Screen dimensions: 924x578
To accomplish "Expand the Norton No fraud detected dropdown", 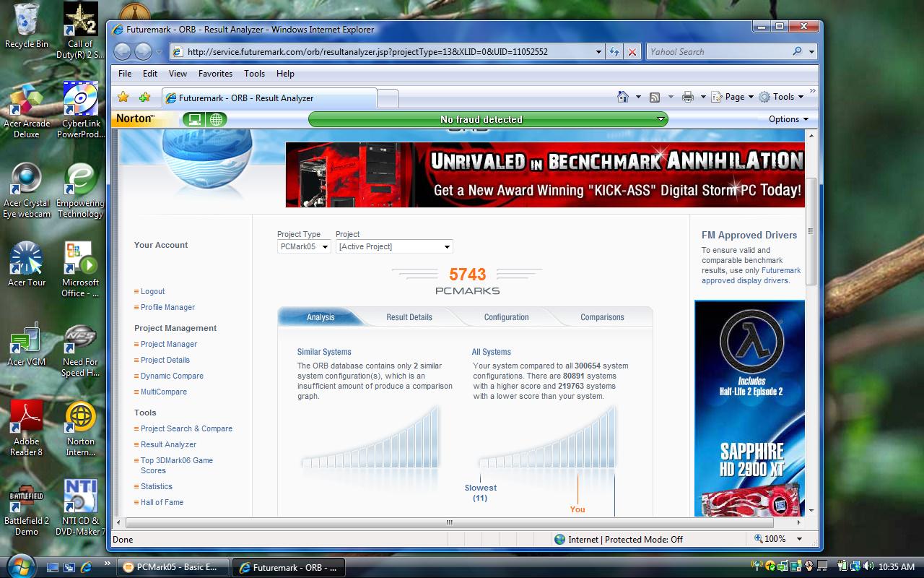I will pyautogui.click(x=661, y=119).
